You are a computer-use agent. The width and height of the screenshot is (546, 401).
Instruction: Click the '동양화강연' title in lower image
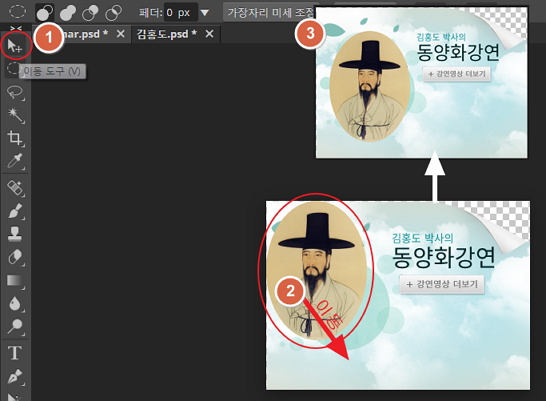[x=443, y=257]
